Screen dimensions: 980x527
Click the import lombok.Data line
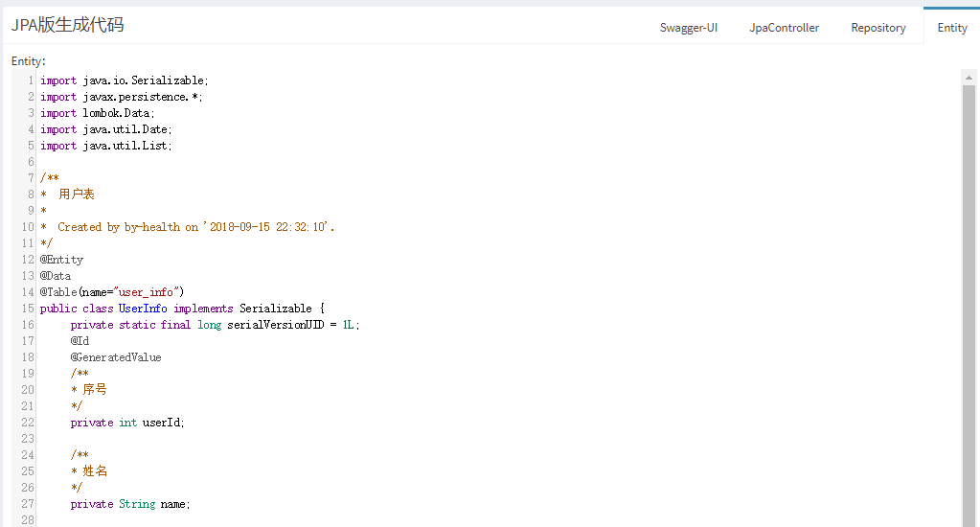tap(97, 113)
